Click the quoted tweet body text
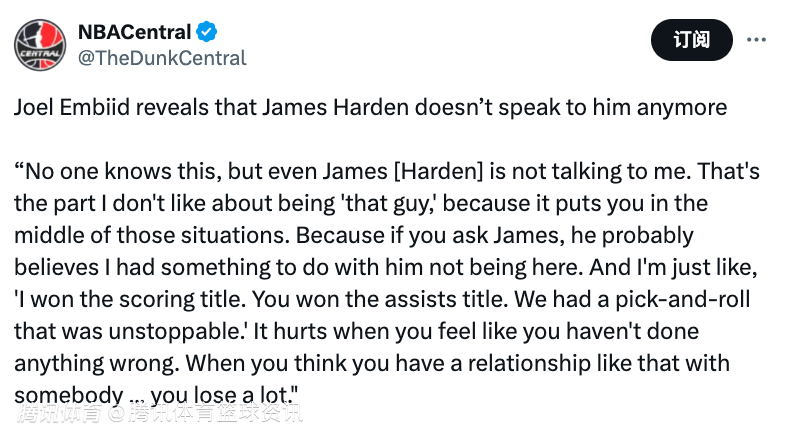 coord(386,283)
